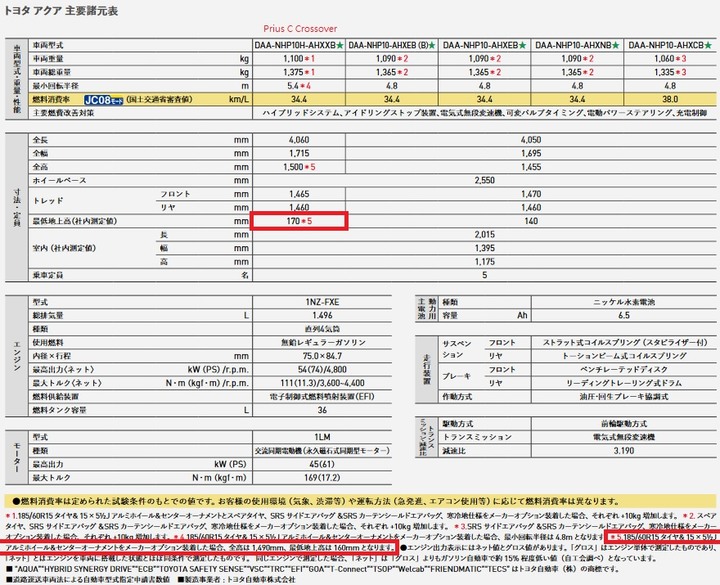
Task: Click gross weight value 1,335
Action: (x=664, y=72)
